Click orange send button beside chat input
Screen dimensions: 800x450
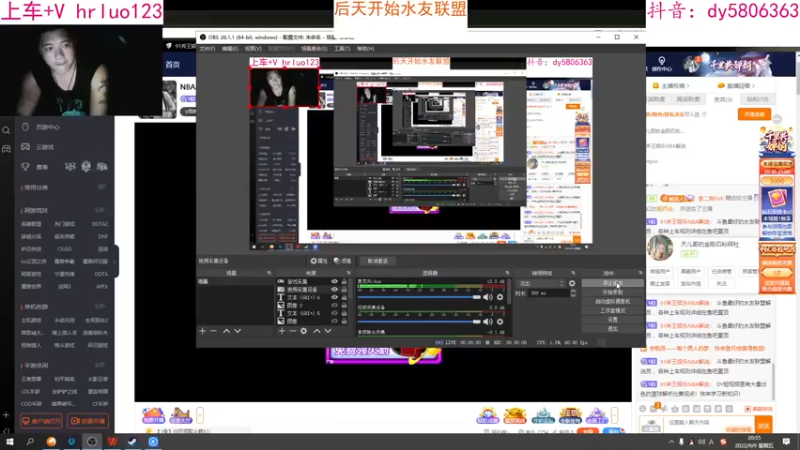(763, 425)
